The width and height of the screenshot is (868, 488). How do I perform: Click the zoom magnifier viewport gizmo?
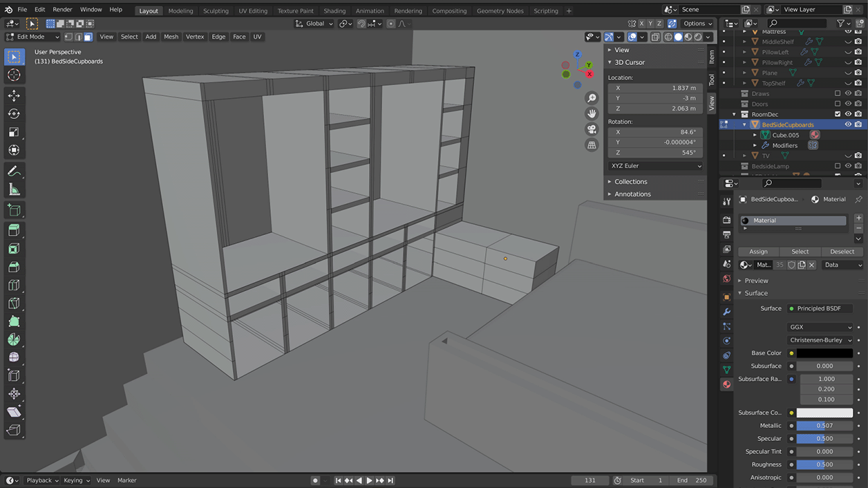(592, 98)
